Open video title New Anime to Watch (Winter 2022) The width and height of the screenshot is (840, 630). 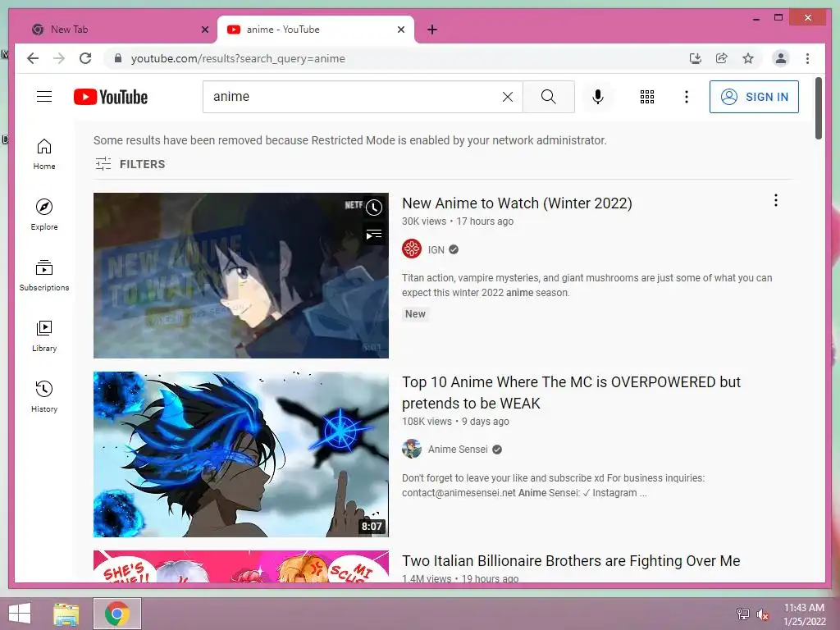click(517, 203)
